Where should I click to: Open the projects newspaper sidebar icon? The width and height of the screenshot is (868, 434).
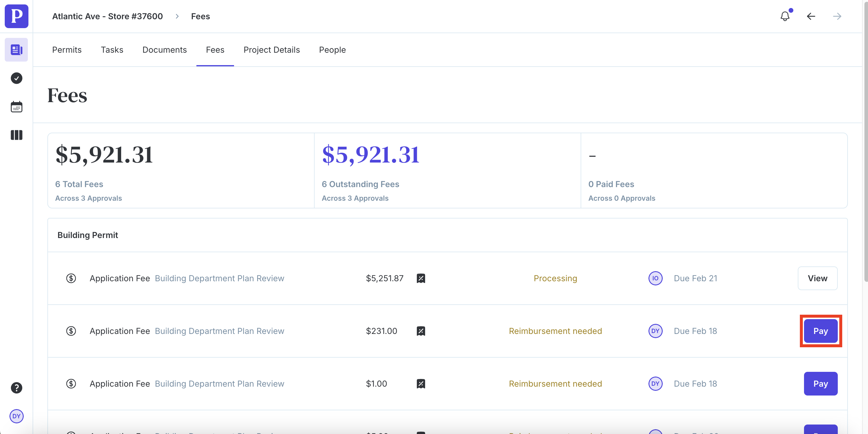point(16,50)
